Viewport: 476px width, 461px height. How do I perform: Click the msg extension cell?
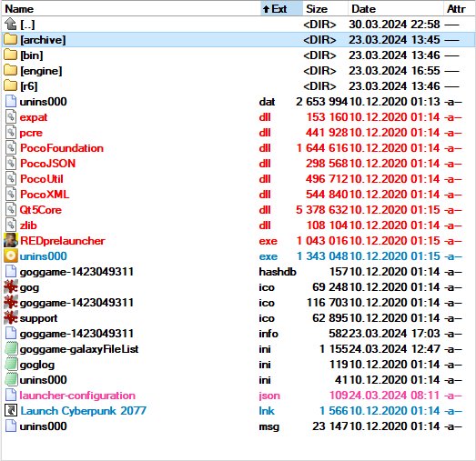coord(269,426)
